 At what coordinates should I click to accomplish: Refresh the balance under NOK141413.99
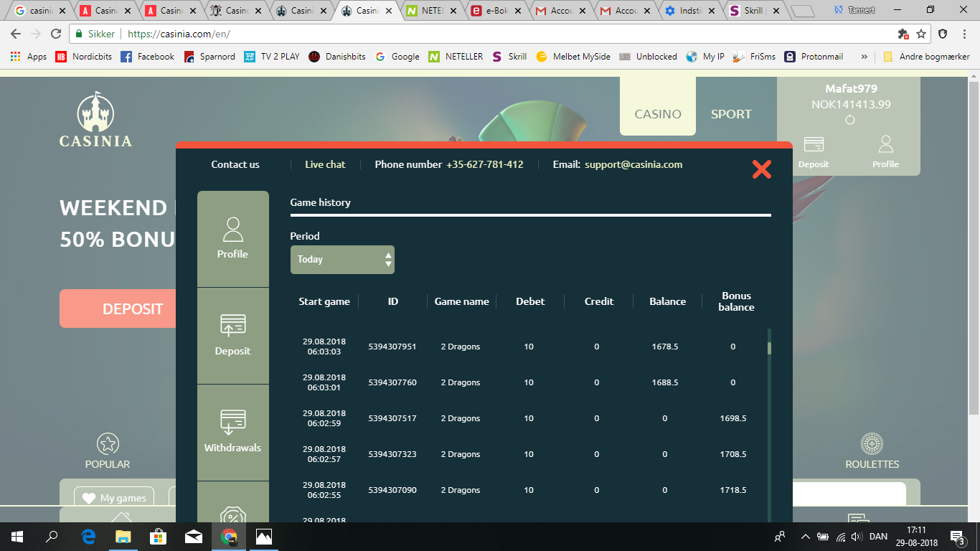click(x=850, y=120)
